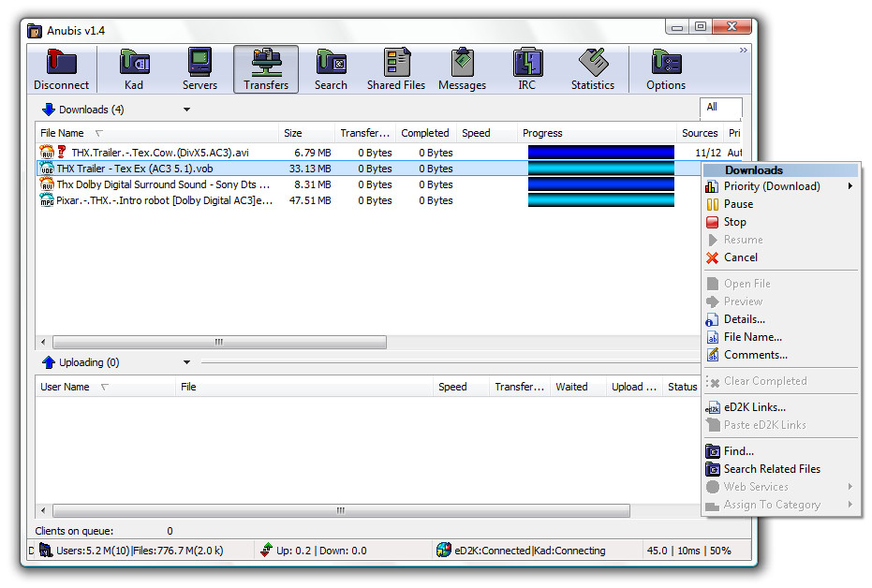Image resolution: width=872 pixels, height=588 pixels.
Task: Choose Cancel from the context menu
Action: click(x=781, y=257)
